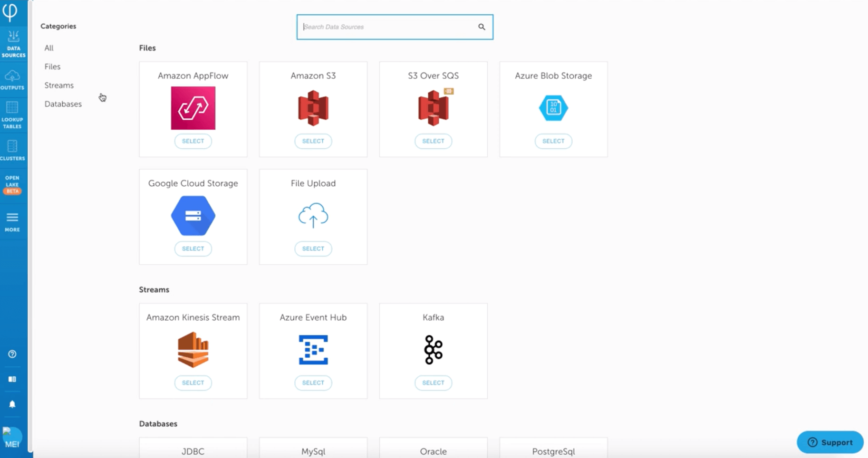Open the documentation book icon
Viewport: 868px width, 458px height.
click(x=12, y=379)
